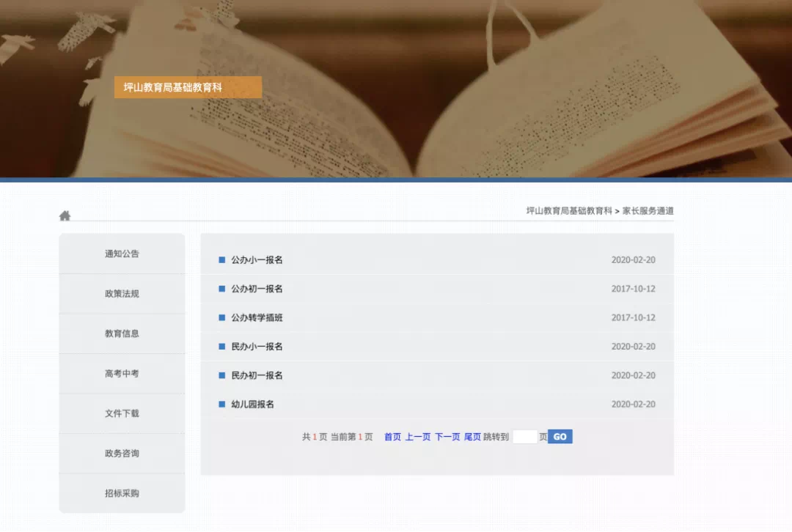Viewport: 792px width, 532px height.
Task: Open the 通知公告 sidebar menu item
Action: 122,254
